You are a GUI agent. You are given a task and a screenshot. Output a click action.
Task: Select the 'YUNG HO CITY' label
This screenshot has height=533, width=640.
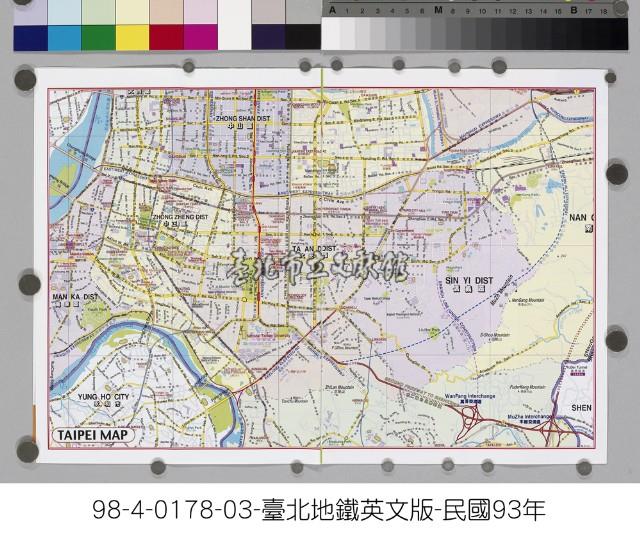[x=103, y=397]
